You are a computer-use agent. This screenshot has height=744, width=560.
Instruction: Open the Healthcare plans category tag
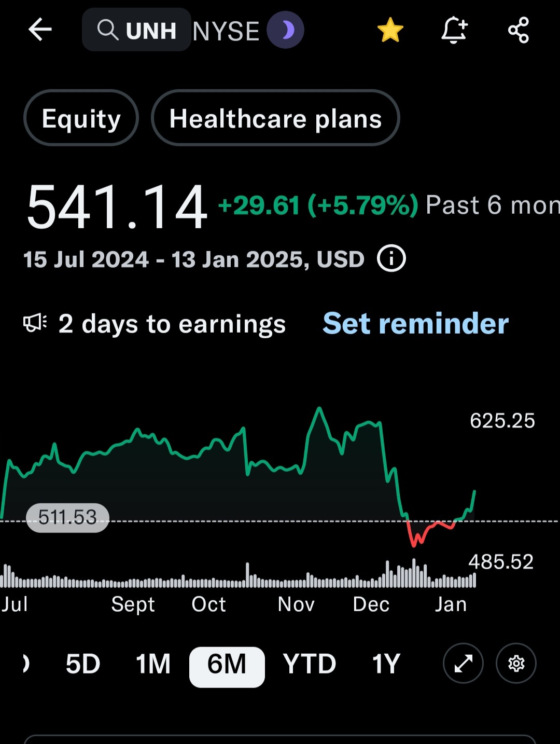[275, 118]
